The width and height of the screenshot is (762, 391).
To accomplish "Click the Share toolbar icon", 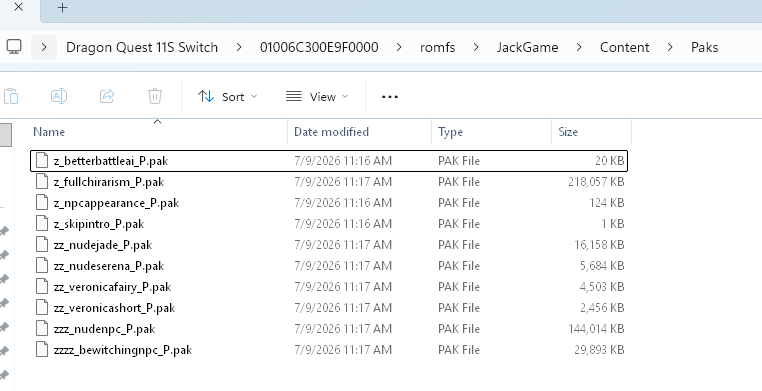I will pyautogui.click(x=107, y=96).
